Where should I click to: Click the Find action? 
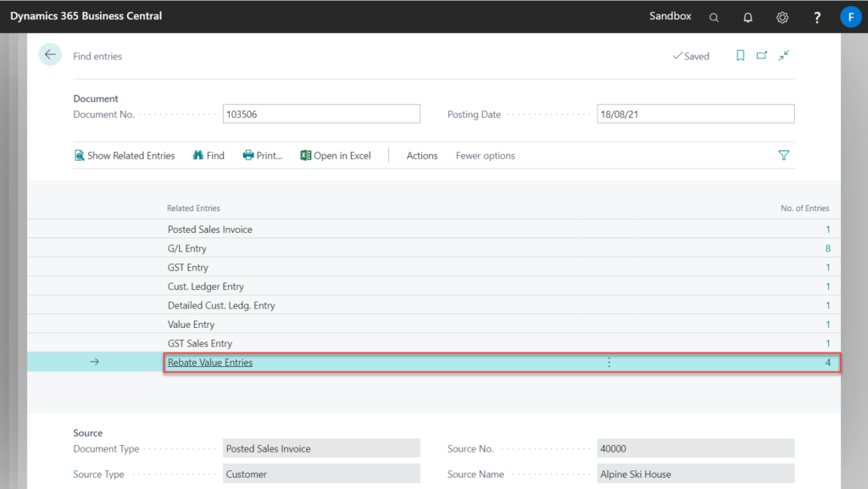point(209,156)
